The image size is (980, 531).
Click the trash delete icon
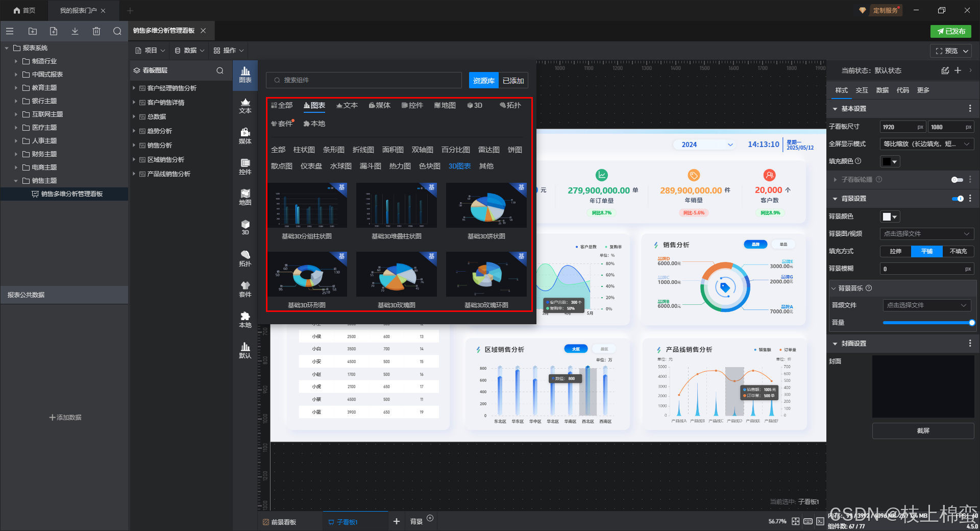point(96,31)
